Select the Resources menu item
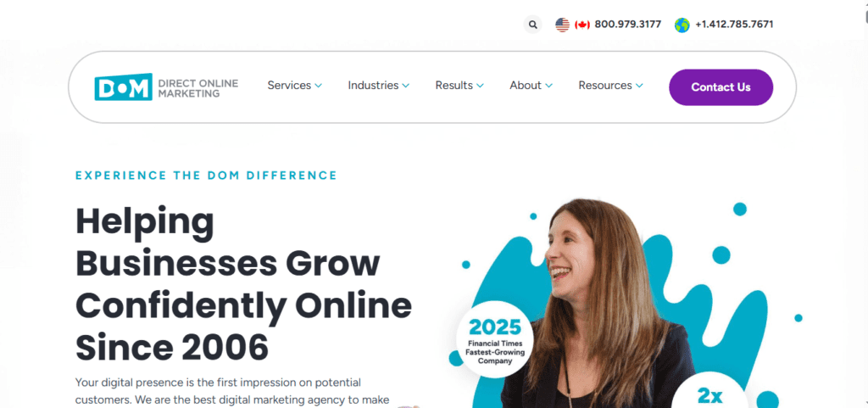868x408 pixels. [605, 86]
